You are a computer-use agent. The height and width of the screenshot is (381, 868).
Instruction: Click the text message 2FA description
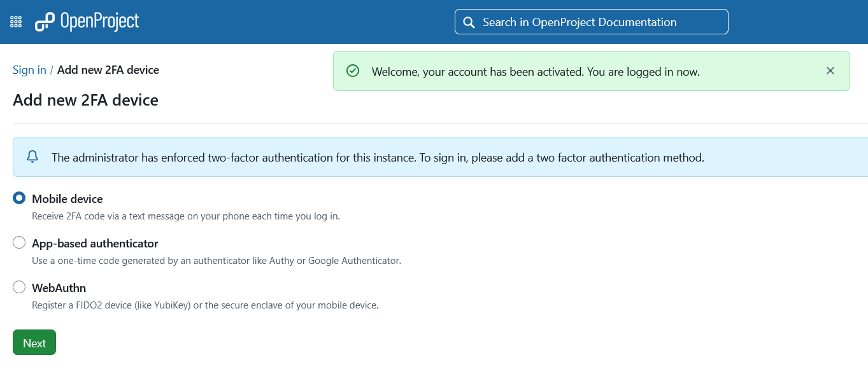click(186, 216)
